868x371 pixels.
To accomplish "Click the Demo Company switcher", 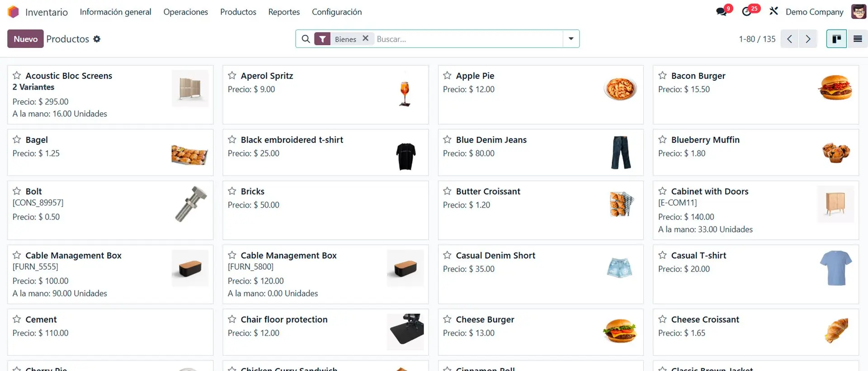I will point(815,12).
